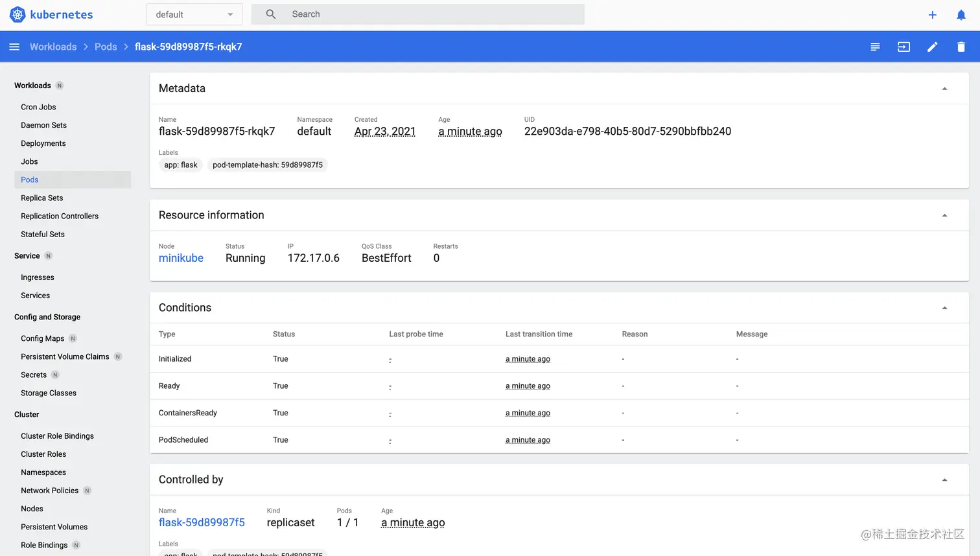Open Persistent Volumes in the sidebar

coord(54,527)
